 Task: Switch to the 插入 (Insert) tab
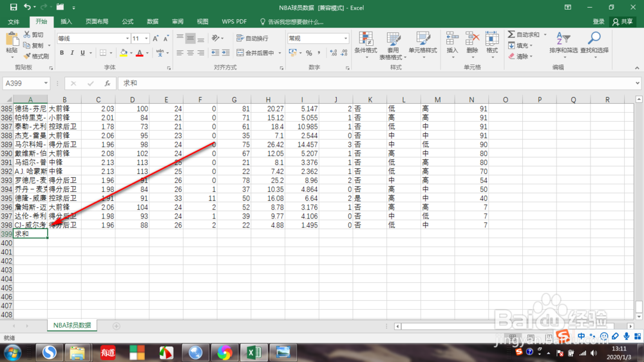pos(66,22)
